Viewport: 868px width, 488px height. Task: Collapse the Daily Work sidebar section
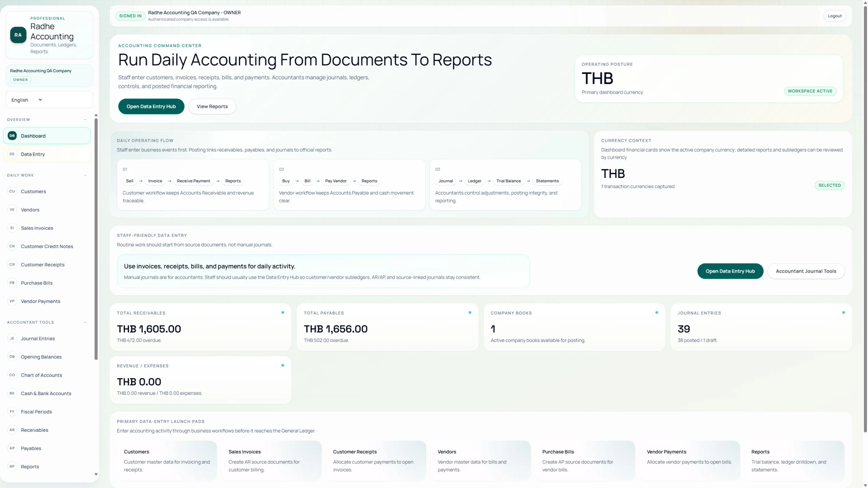coord(85,175)
